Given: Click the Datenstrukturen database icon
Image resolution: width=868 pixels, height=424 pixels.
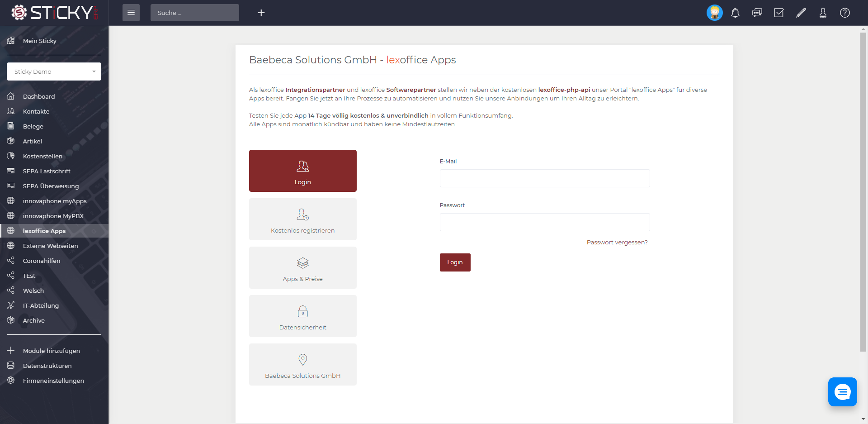Looking at the screenshot, I should point(11,366).
